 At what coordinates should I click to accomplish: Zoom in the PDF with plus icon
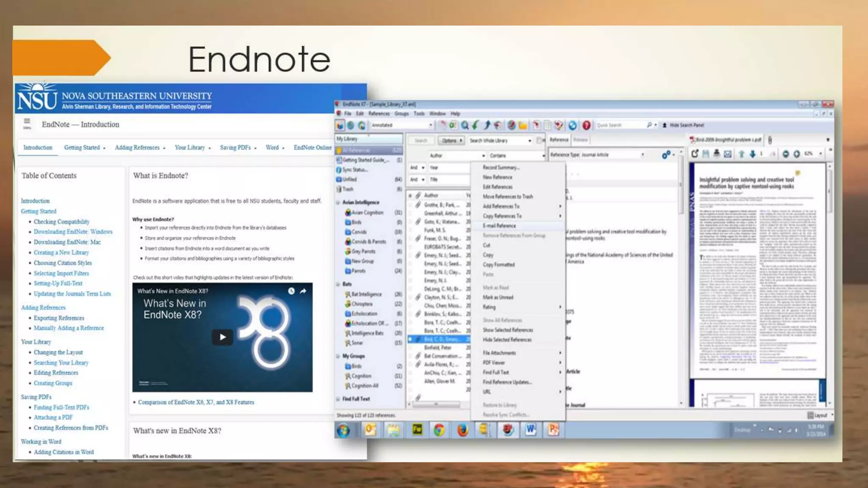point(796,154)
